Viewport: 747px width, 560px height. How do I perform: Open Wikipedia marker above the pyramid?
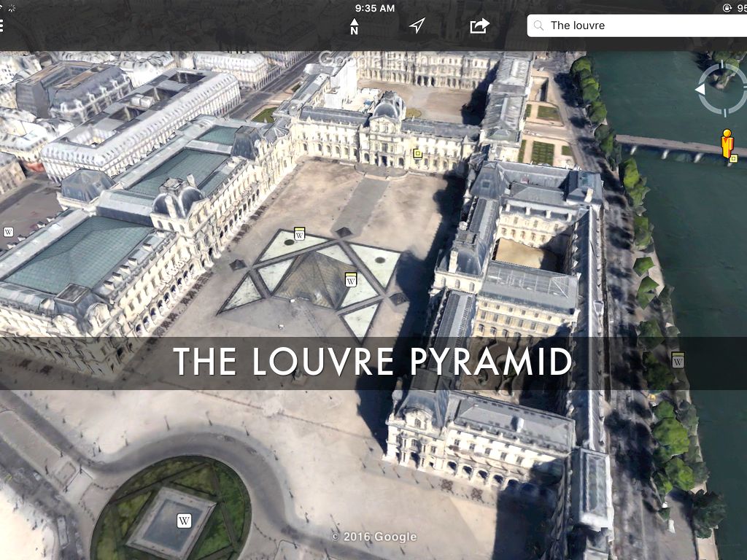pos(299,233)
